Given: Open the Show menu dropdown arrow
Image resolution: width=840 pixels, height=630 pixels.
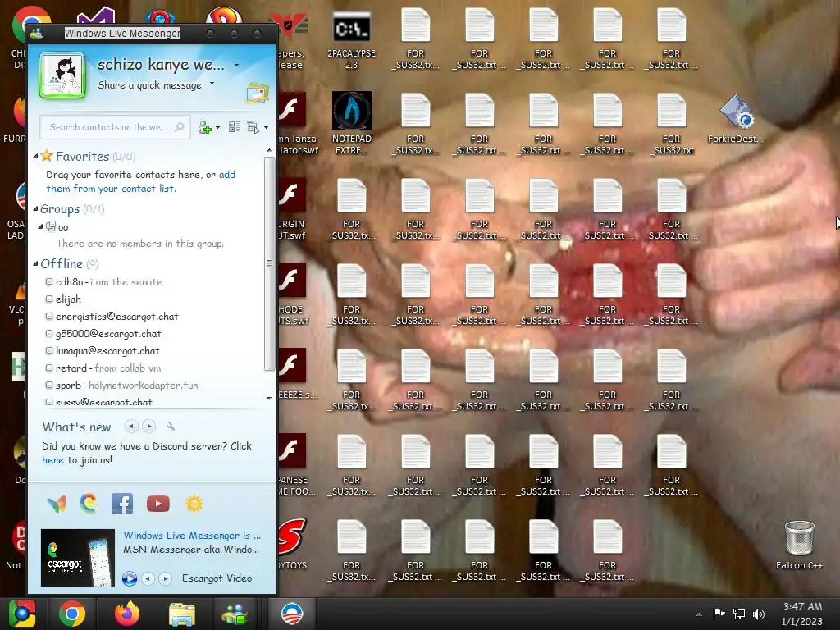Looking at the screenshot, I should point(267,127).
